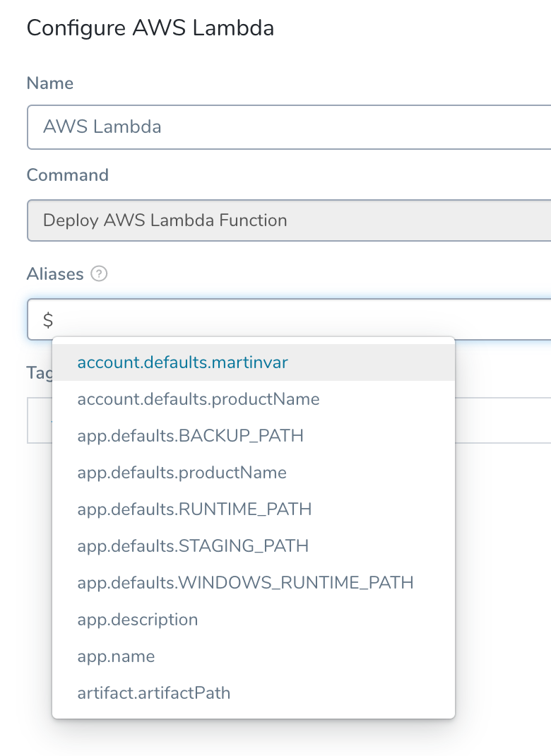
Task: Select app.description from the dropdown
Action: coord(254,620)
